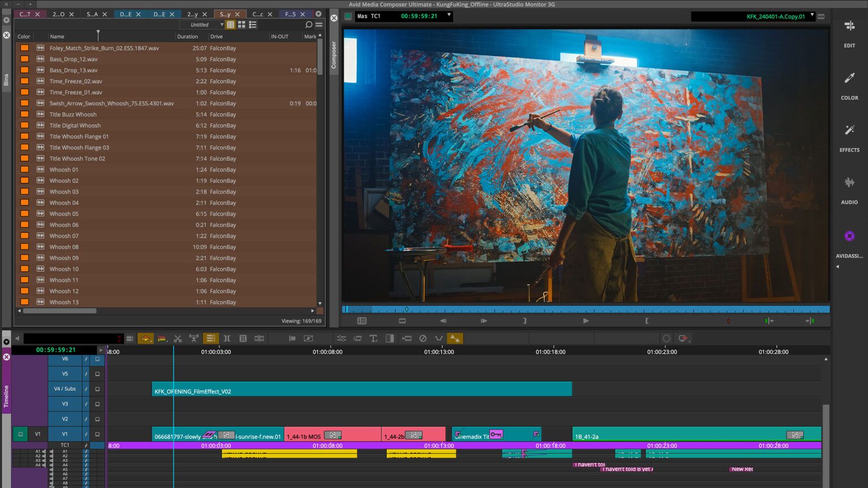
Task: Select the F..5 bin tab
Action: [x=290, y=14]
